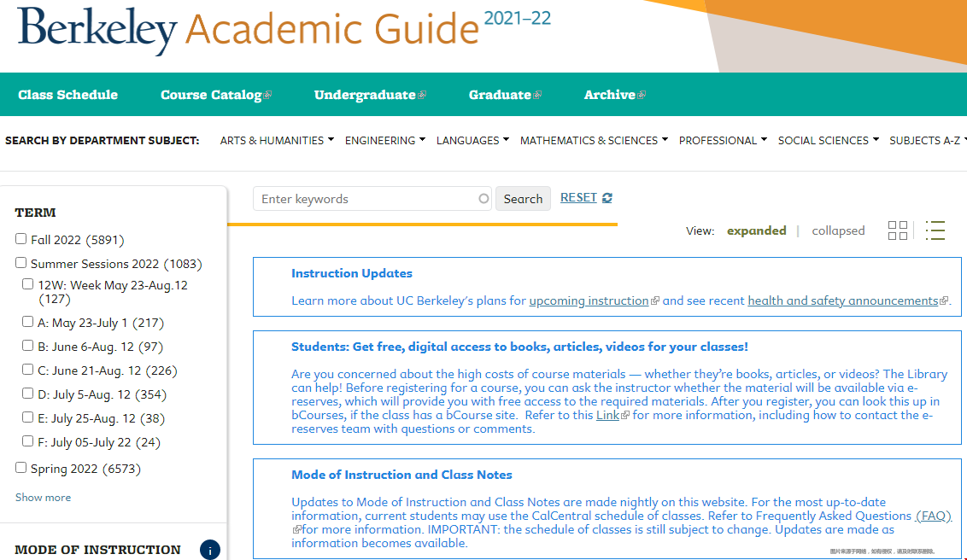This screenshot has height=560, width=967.
Task: Click the reset refresh icon
Action: 607,198
